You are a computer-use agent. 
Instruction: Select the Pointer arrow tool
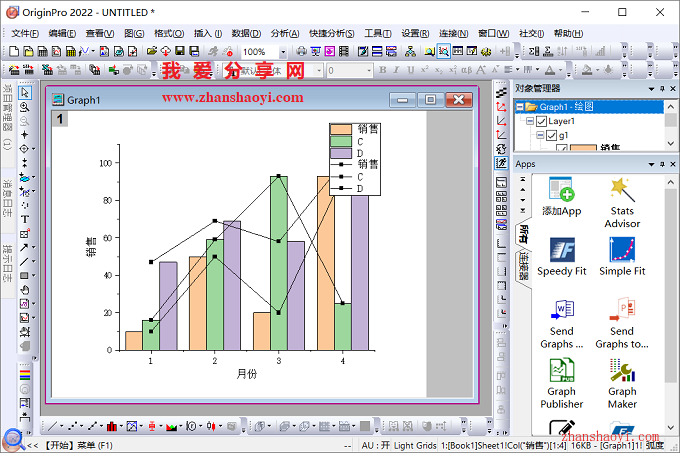pos(25,92)
